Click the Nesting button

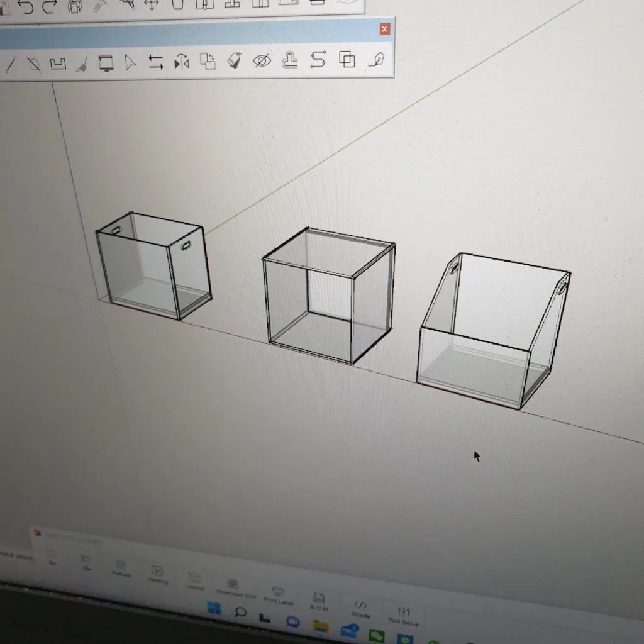157,575
